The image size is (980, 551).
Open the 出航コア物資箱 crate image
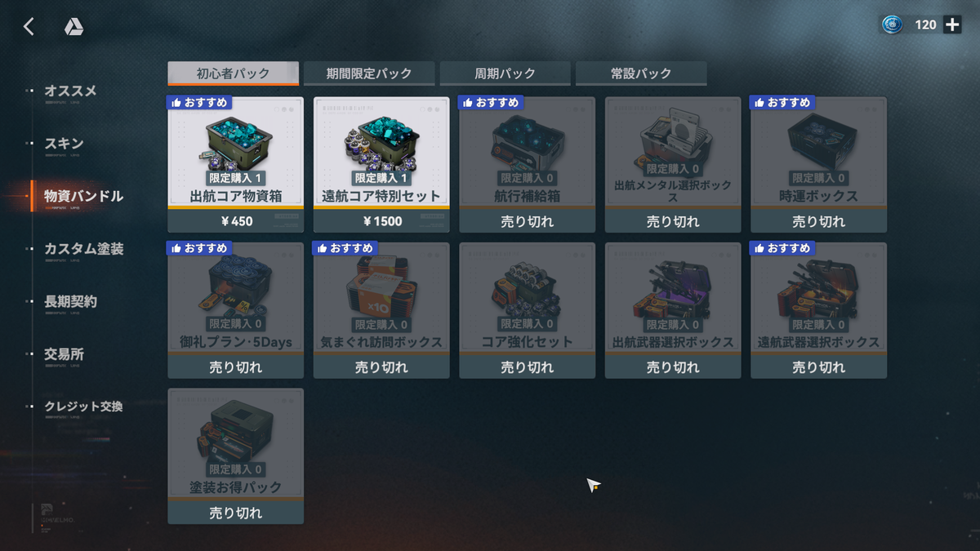tap(235, 141)
